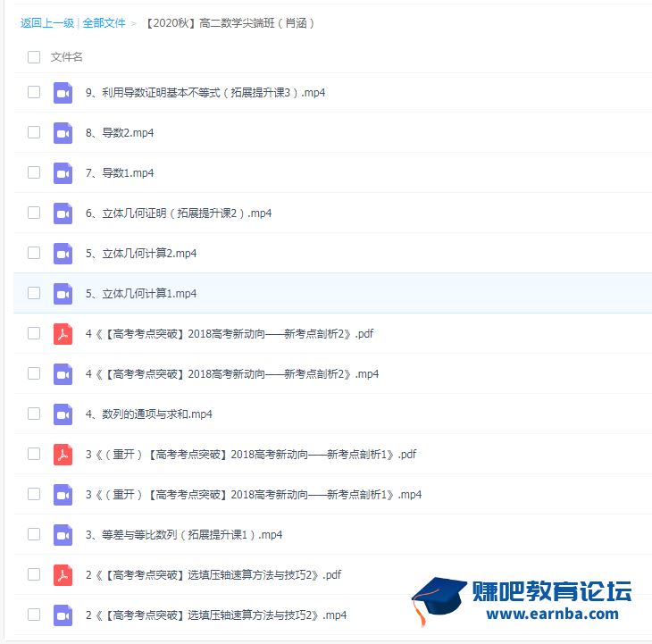Screen dimensions: 652x644
Task: Click the video icon for 4、数列的通项与求和.mp4
Action: [63, 414]
